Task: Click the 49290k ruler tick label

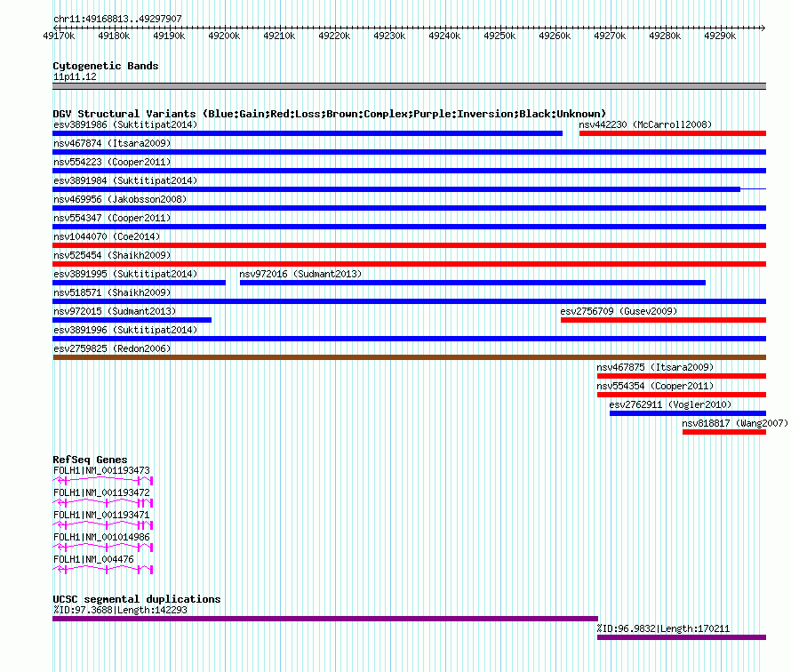Action: click(720, 36)
